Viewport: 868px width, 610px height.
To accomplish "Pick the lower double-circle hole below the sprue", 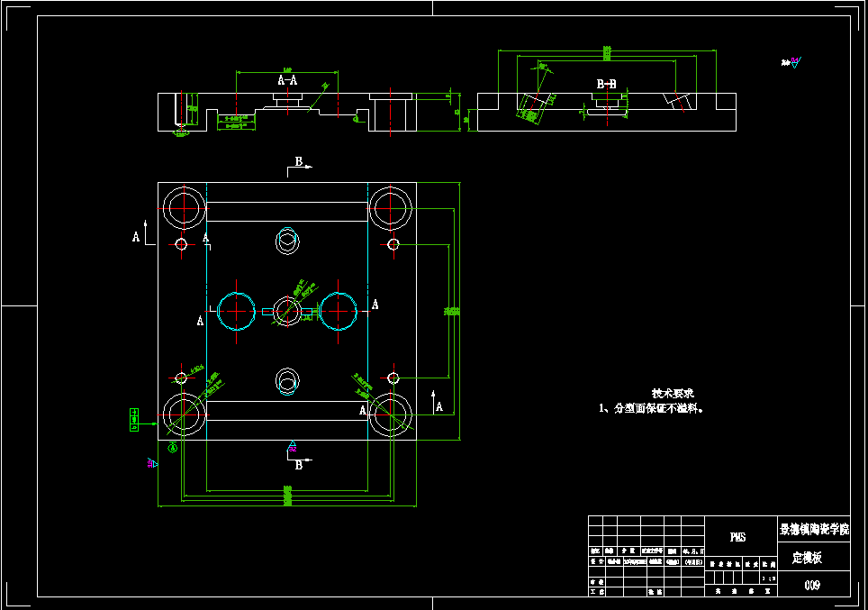I will point(287,381).
